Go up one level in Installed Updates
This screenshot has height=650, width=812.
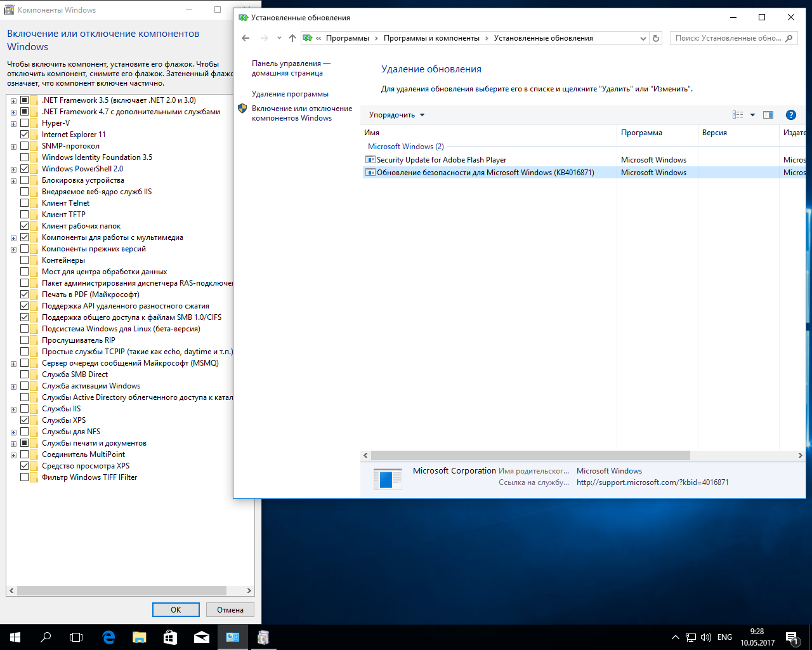pos(292,38)
